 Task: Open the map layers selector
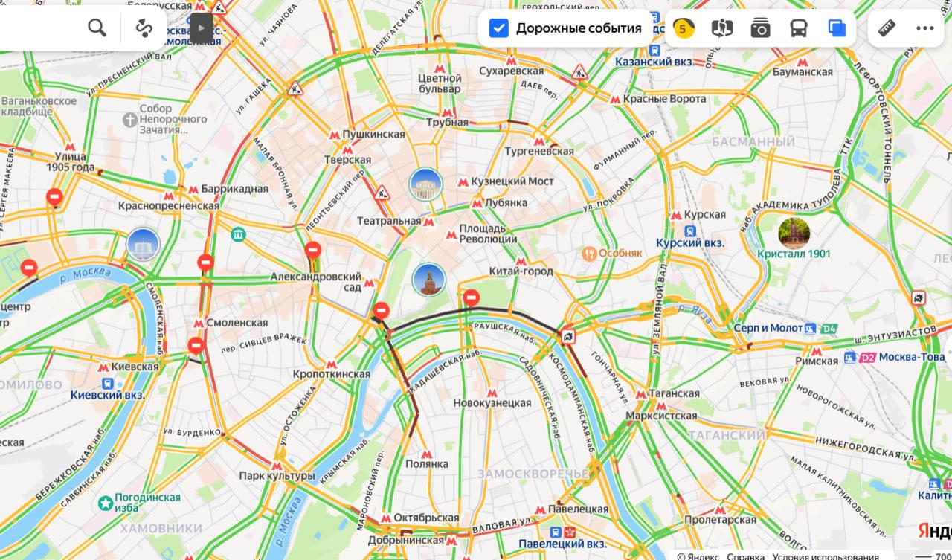[x=837, y=28]
